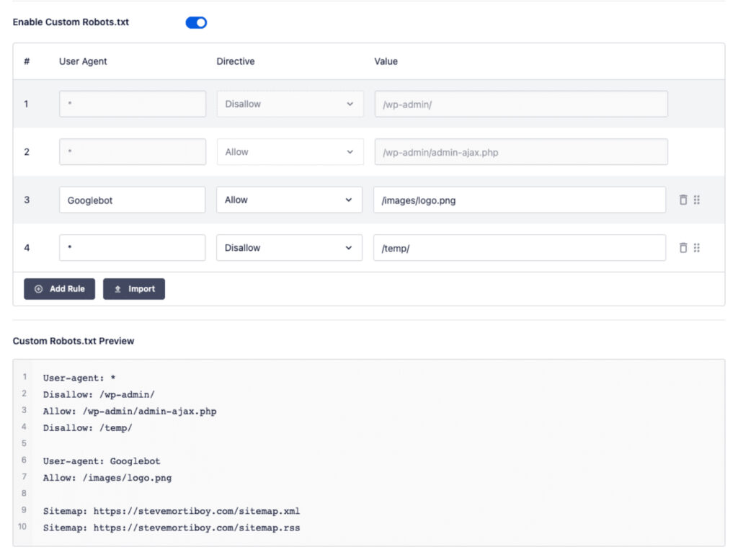The width and height of the screenshot is (738, 560).
Task: Open the Directive dropdown for rule 1
Action: [289, 104]
